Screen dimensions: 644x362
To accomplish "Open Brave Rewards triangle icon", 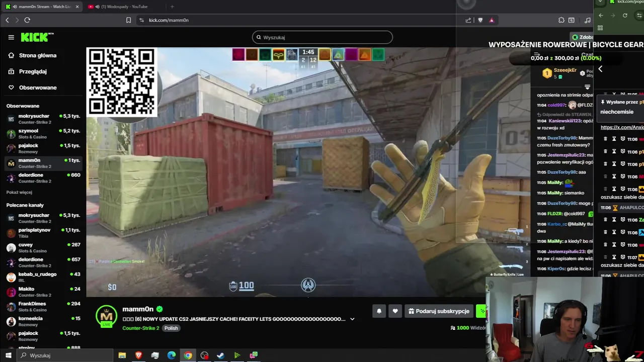I will click(492, 20).
